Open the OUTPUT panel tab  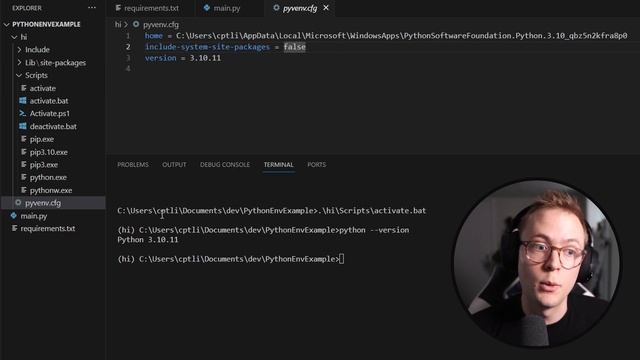point(174,165)
